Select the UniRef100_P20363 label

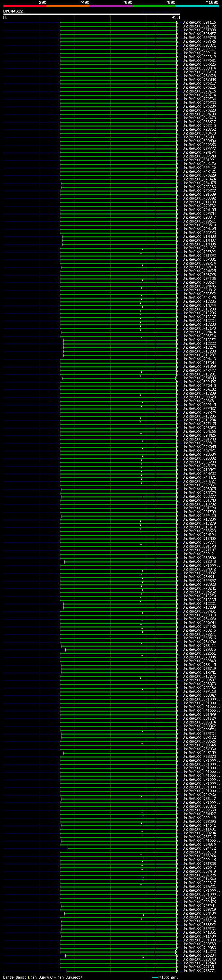199,145
